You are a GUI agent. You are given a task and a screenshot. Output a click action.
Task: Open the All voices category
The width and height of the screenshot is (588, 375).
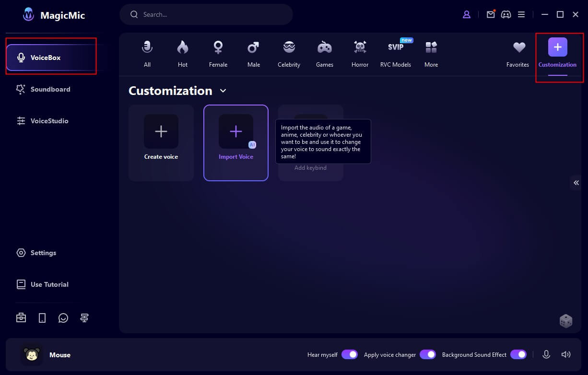(147, 54)
